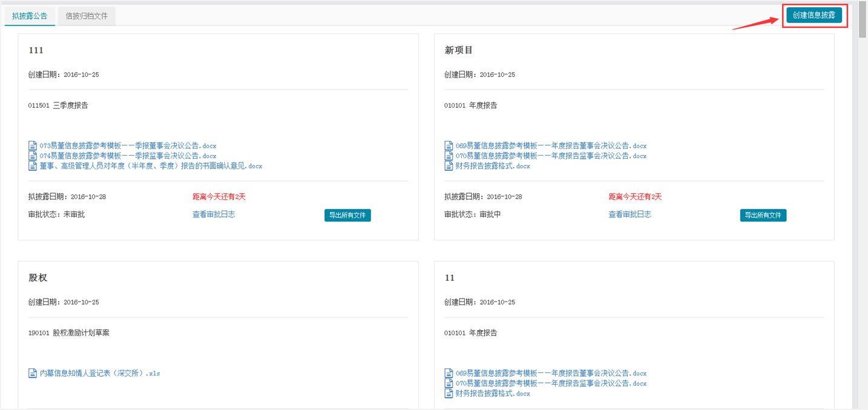This screenshot has height=410, width=868.
Task: Click file icon beside 内幕信息知情人登记表
Action: (33, 374)
